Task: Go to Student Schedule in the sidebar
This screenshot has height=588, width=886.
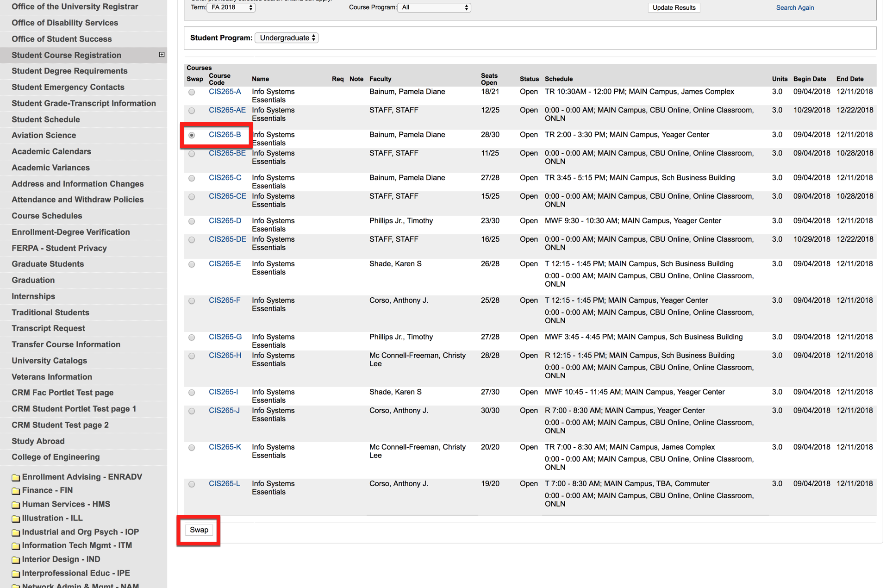Action: (x=46, y=119)
